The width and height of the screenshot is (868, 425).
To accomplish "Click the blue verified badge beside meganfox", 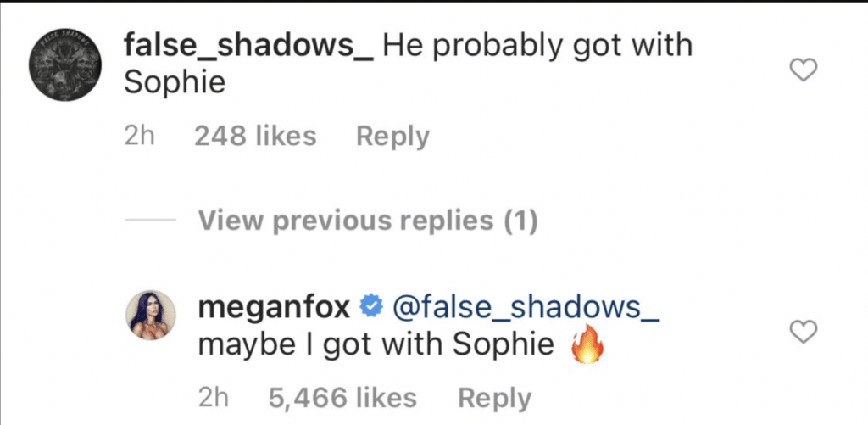I will (x=370, y=309).
